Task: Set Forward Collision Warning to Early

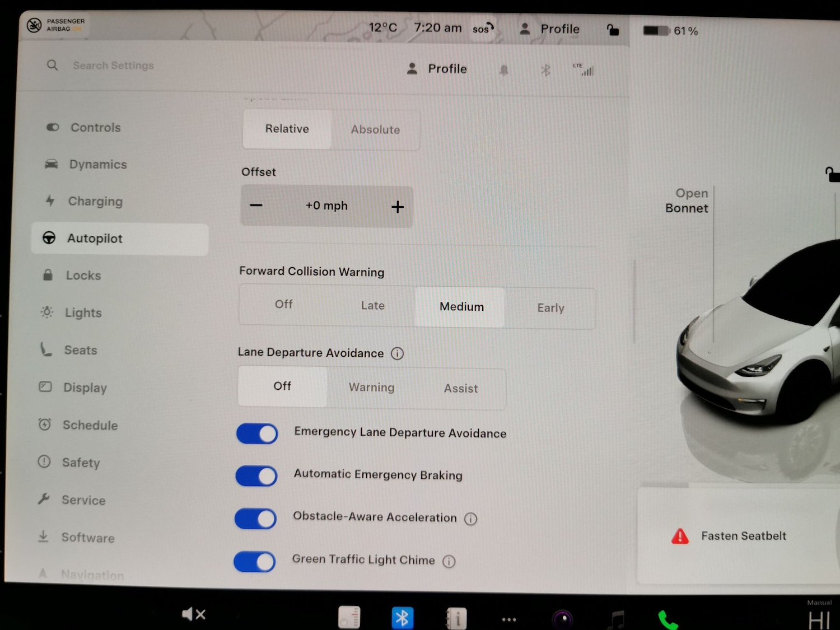Action: 550,308
